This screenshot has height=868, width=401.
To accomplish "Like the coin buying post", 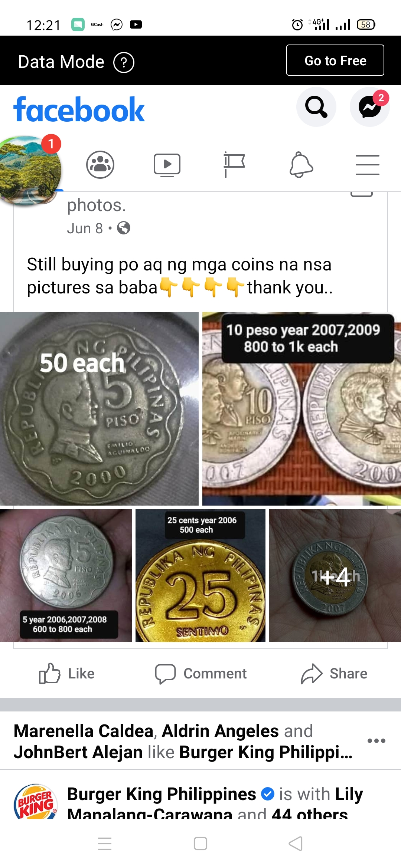I will (67, 673).
